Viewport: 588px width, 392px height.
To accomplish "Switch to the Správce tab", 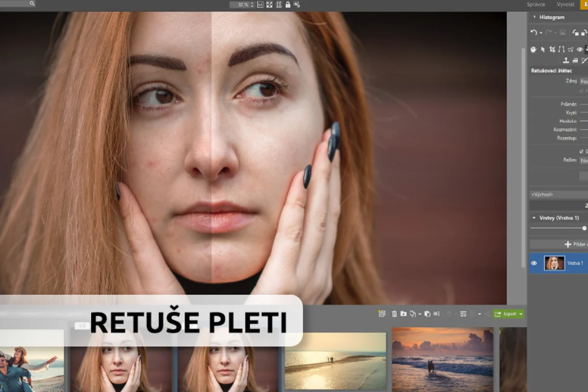I will pos(536,4).
